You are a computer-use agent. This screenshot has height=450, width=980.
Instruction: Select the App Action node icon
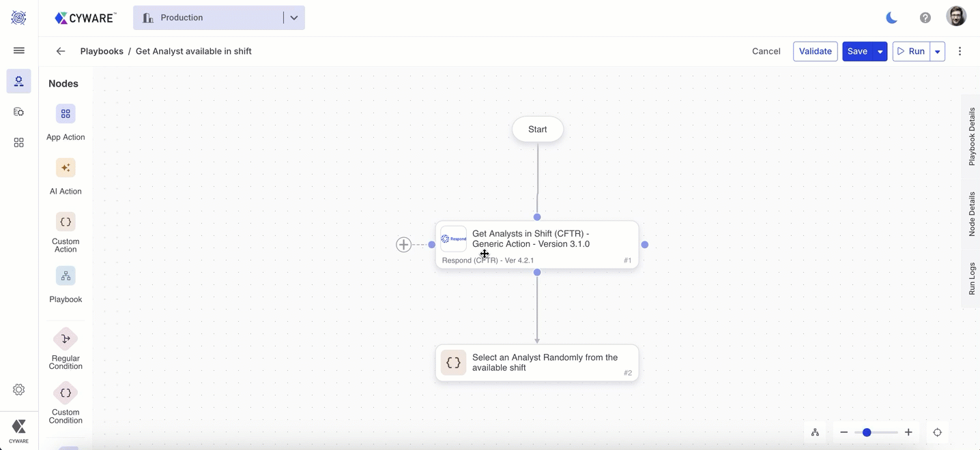(66, 114)
